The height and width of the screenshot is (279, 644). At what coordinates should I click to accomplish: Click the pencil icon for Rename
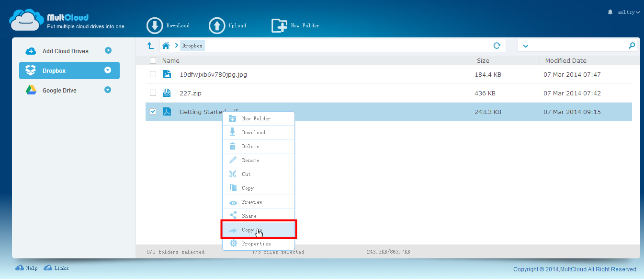pos(233,160)
